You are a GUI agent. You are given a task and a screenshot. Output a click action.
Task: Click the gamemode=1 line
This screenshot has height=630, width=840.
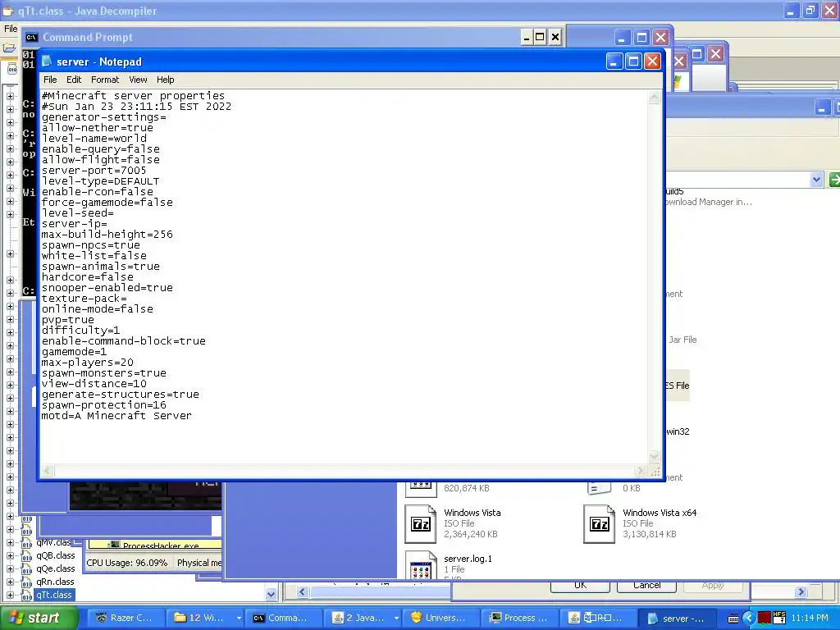coord(74,352)
